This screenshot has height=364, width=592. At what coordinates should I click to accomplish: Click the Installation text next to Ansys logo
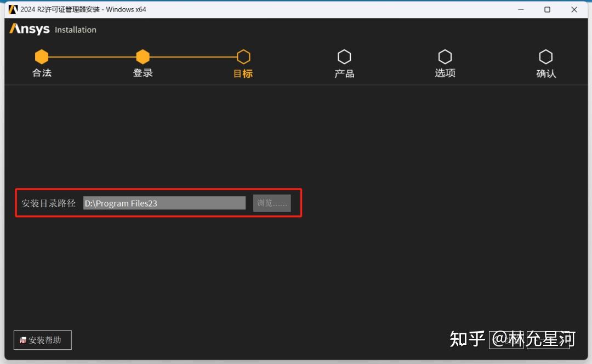tap(75, 30)
